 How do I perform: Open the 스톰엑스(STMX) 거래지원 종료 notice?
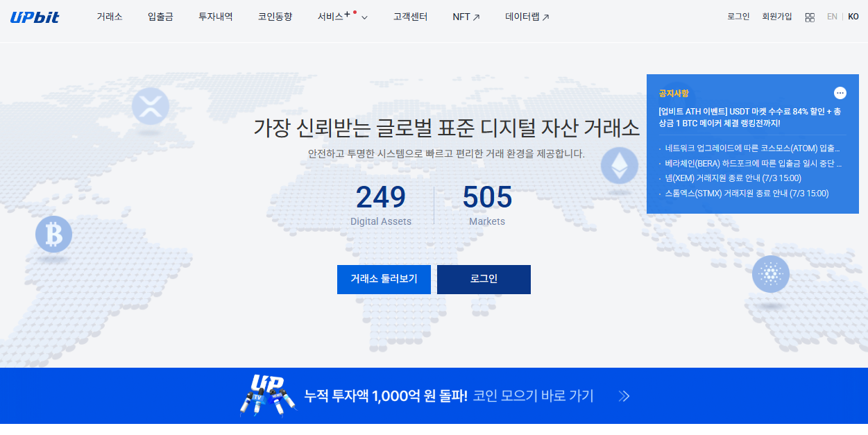[747, 194]
